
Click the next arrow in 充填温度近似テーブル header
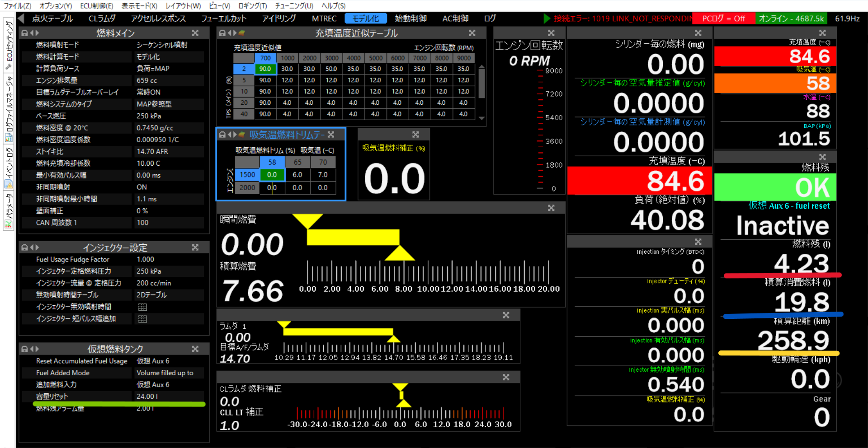tap(234, 33)
